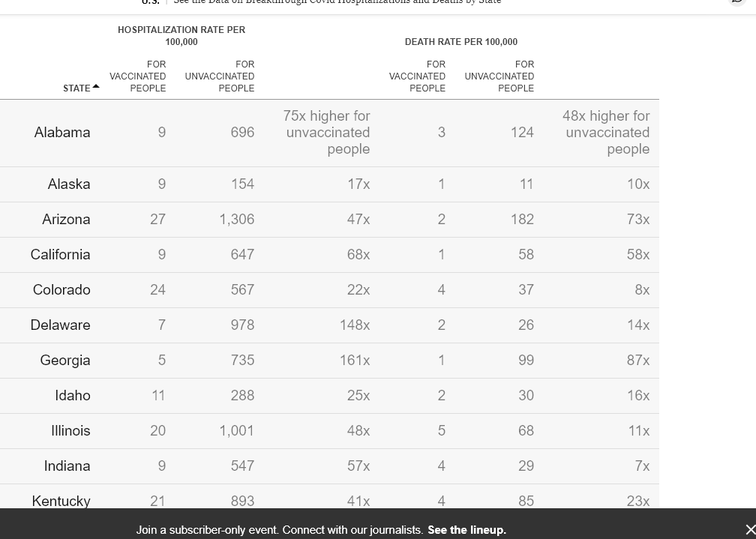The height and width of the screenshot is (539, 756).
Task: Sort by hospitalization rate for unvaccinated people
Action: coord(220,76)
